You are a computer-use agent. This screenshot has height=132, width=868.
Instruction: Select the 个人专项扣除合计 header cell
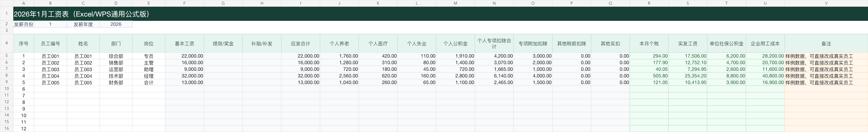pos(494,43)
